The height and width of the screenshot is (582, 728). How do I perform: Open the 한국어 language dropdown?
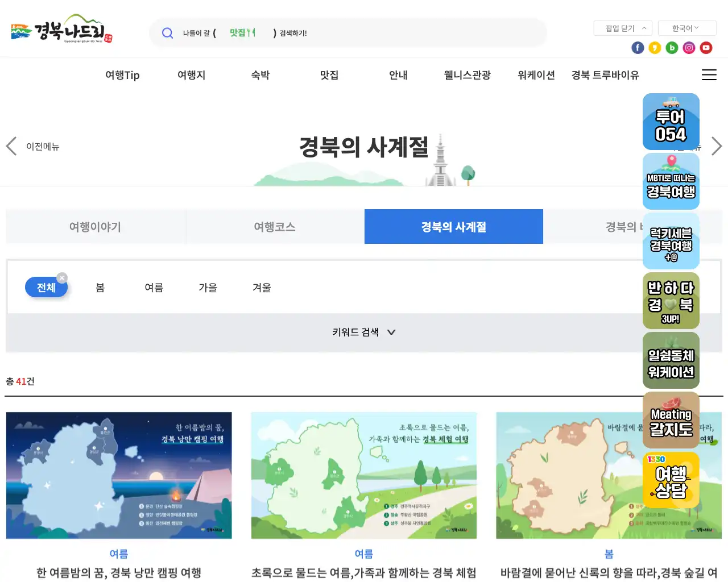687,28
